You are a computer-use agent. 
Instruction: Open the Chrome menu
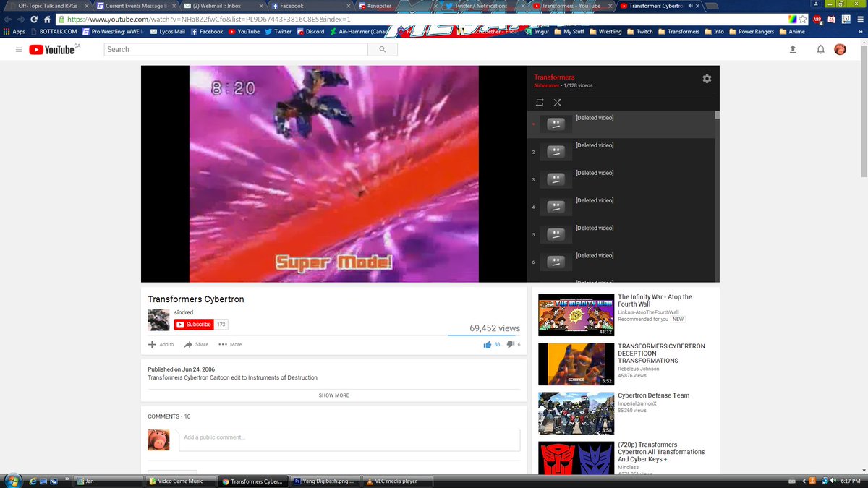[x=861, y=20]
